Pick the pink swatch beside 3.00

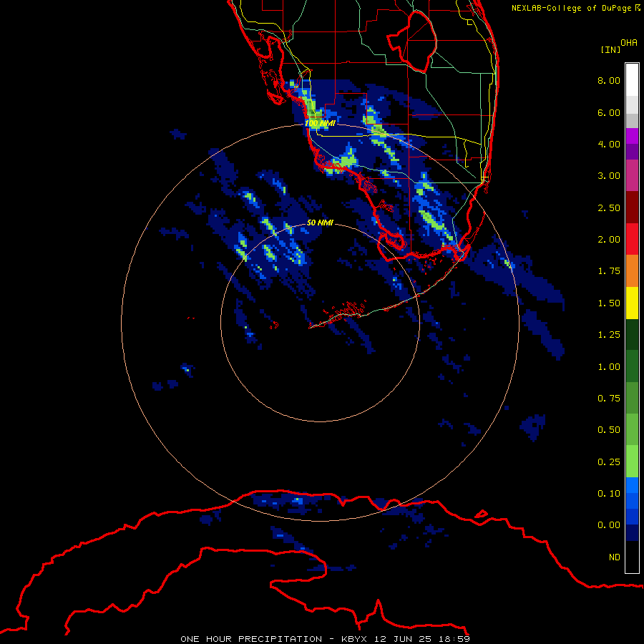(632, 175)
